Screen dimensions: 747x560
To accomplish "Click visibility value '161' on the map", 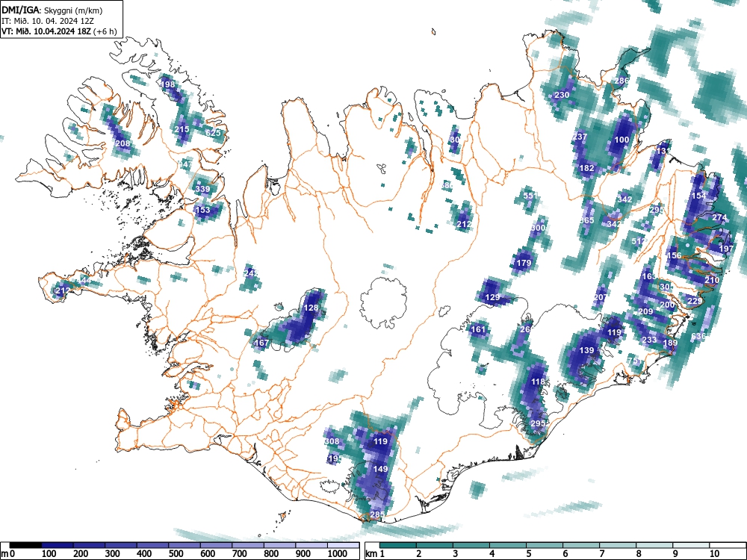I will [x=478, y=329].
